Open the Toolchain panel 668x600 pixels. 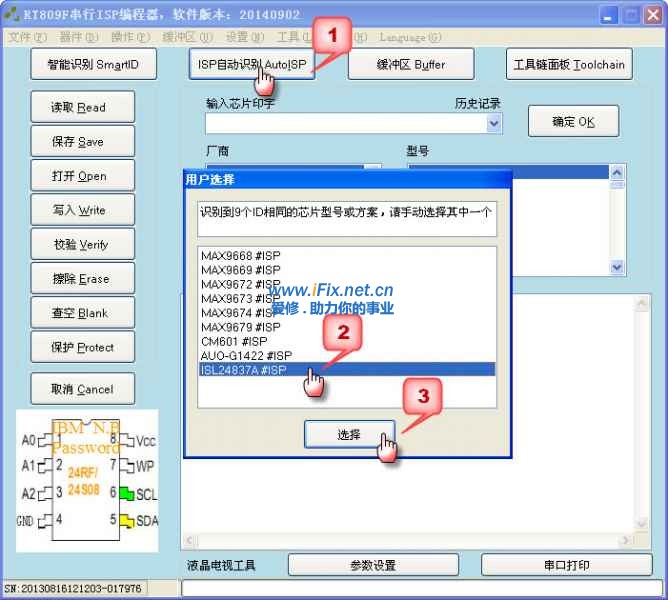tap(568, 64)
